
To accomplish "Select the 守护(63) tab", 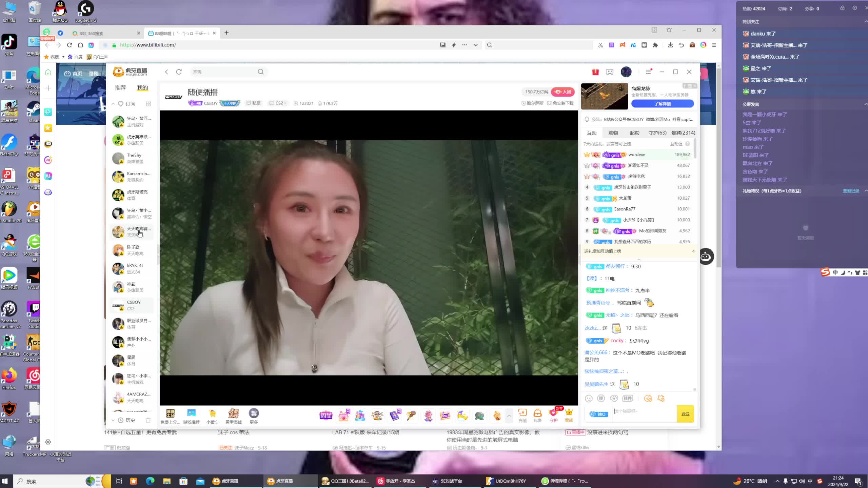I will tap(657, 133).
